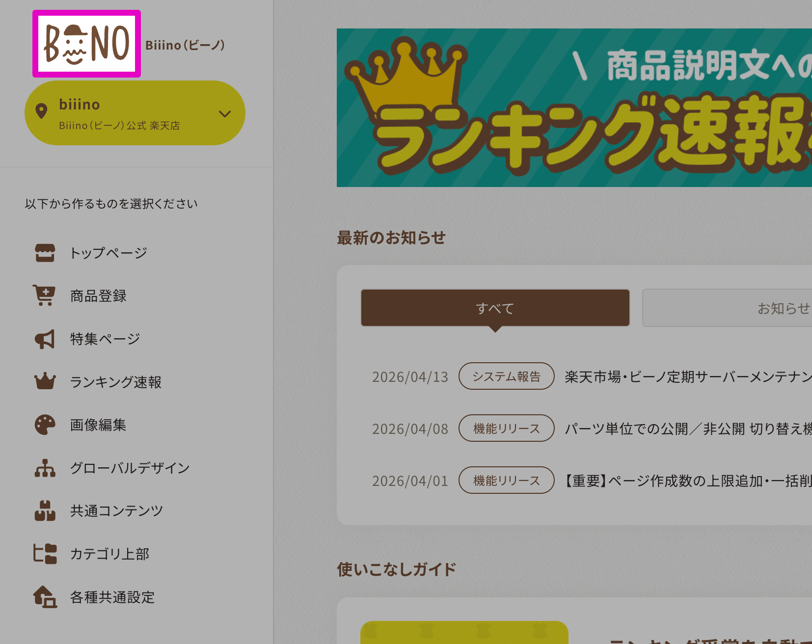Click the location pin in shop selector
The height and width of the screenshot is (644, 812).
pos(42,111)
